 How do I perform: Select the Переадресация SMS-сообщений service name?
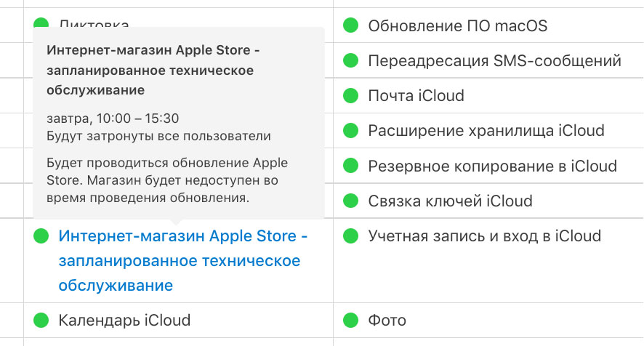click(x=494, y=61)
